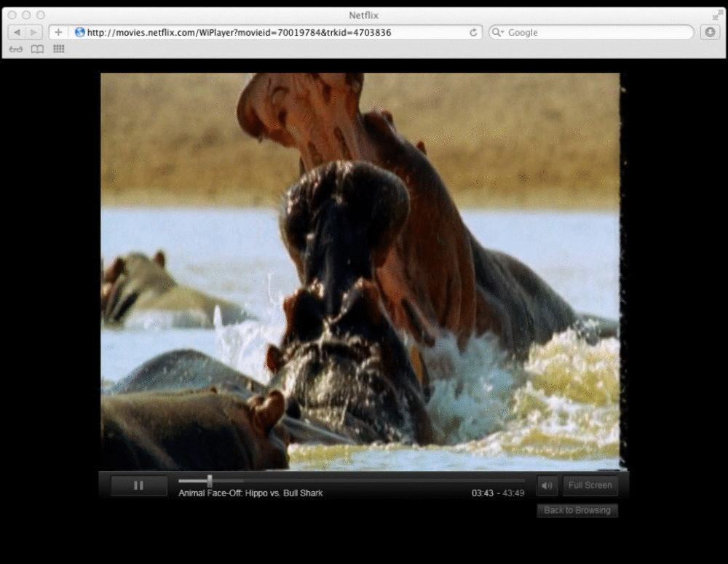Show the Safari downloads list
This screenshot has height=564, width=728.
coord(710,32)
